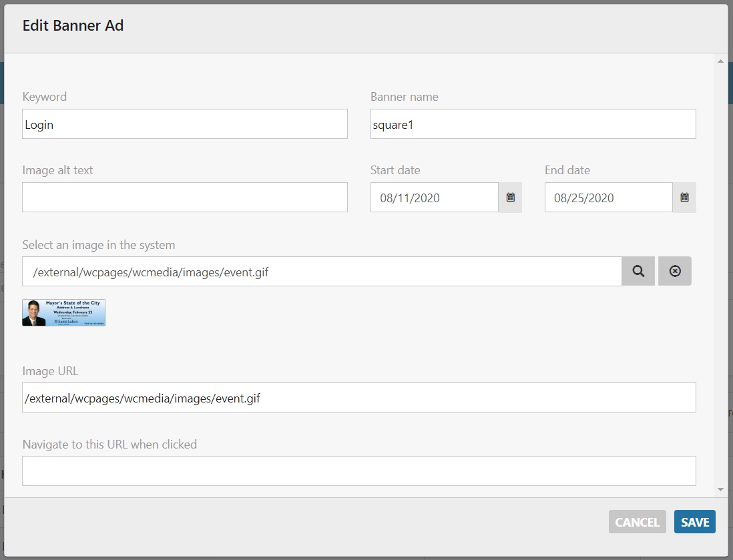Open the End date calendar picker
This screenshot has width=733, height=560.
click(684, 198)
